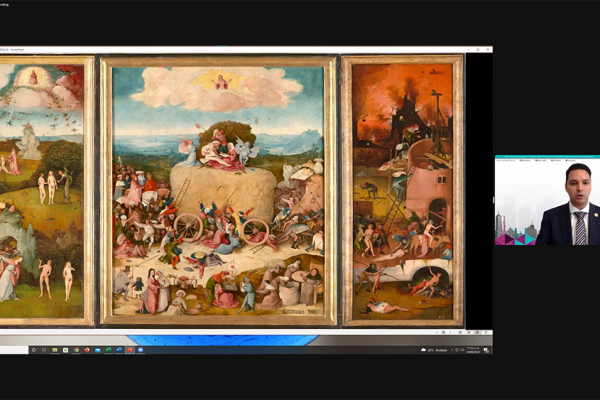600x400 pixels.
Task: Switch to Normal view in PowerPoint status bar
Action: [x=460, y=332]
